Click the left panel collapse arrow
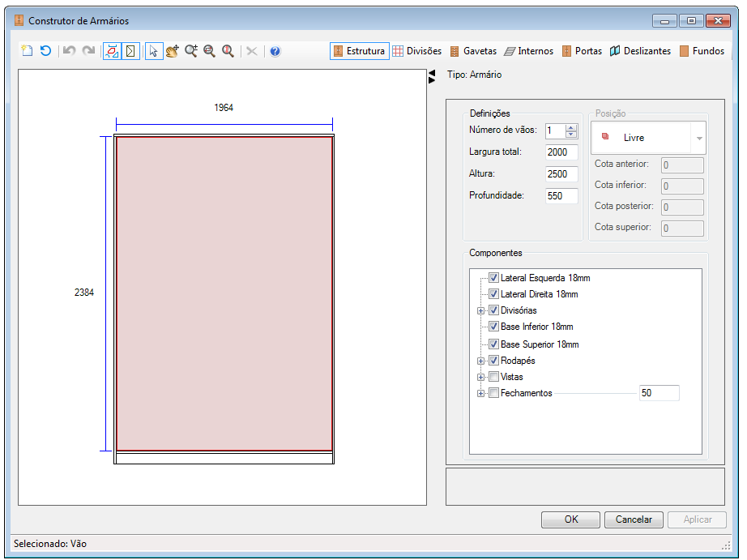The height and width of the screenshot is (560, 747). [x=432, y=73]
